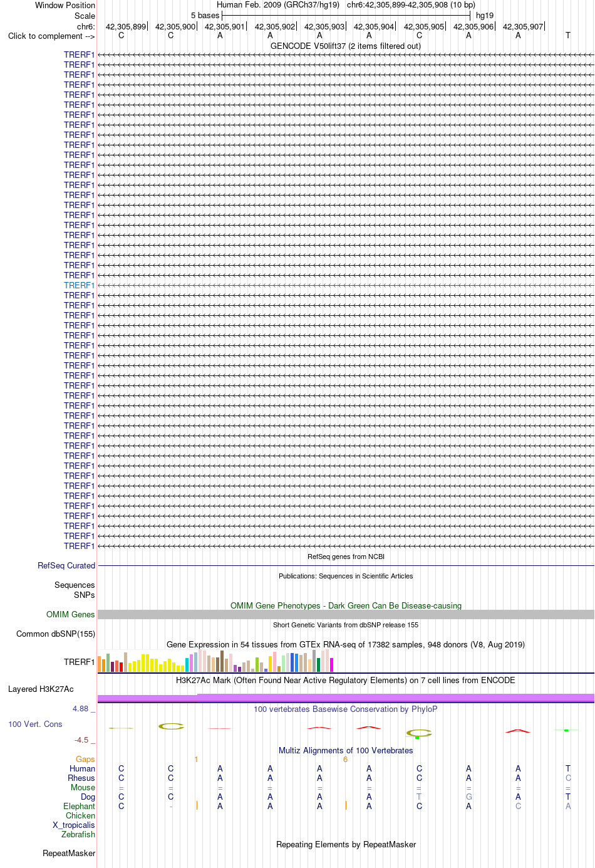Screen dimensions: 595x868
Task: Click the base T in the complement row
Action: coord(568,36)
